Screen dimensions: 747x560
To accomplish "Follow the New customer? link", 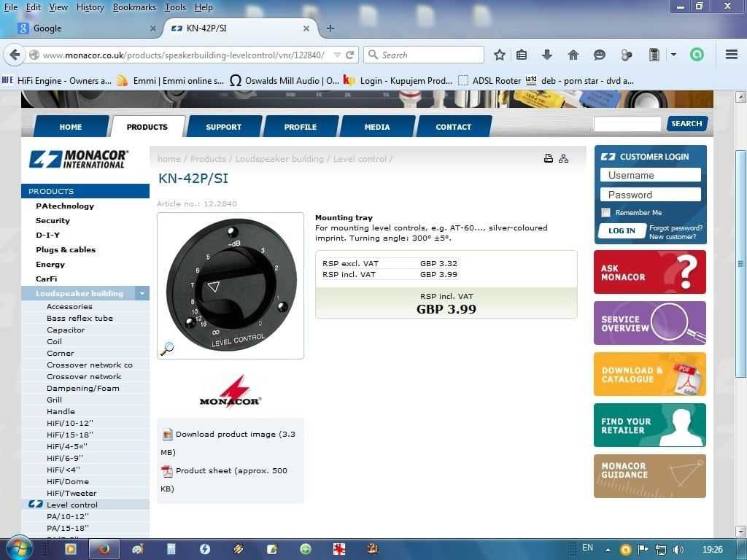I will tap(672, 237).
